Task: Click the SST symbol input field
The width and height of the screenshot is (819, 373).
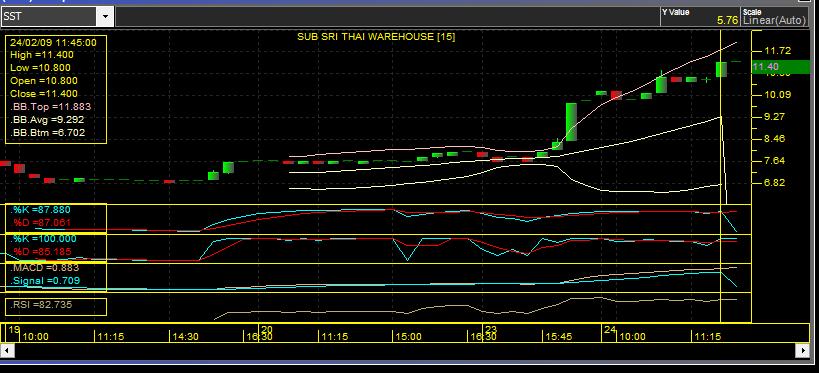Action: [x=50, y=17]
